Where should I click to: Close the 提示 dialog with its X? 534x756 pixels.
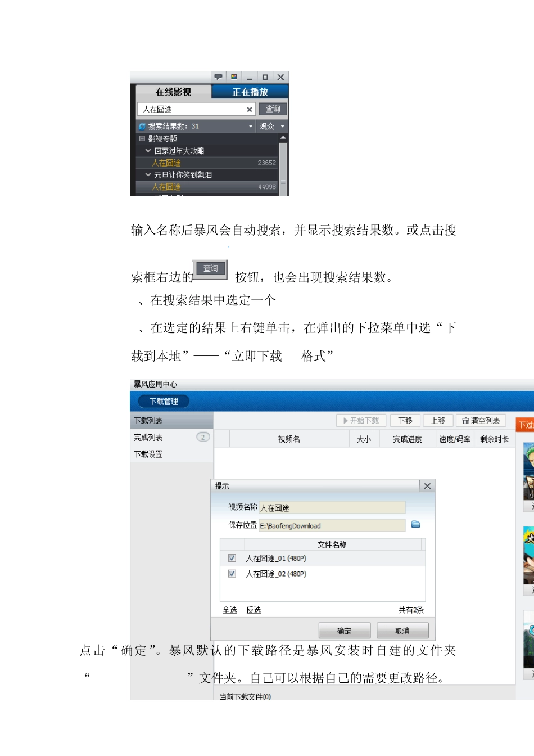(x=427, y=486)
